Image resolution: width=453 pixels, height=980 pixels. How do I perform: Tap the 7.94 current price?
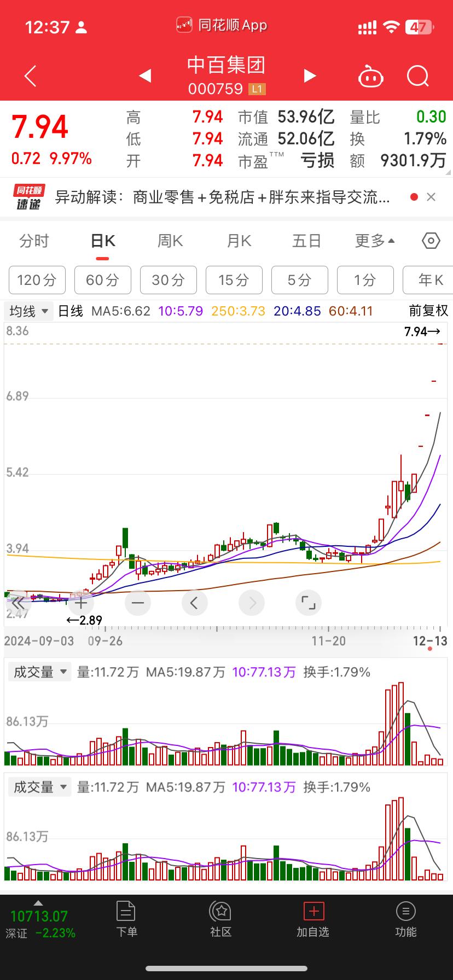[40, 127]
